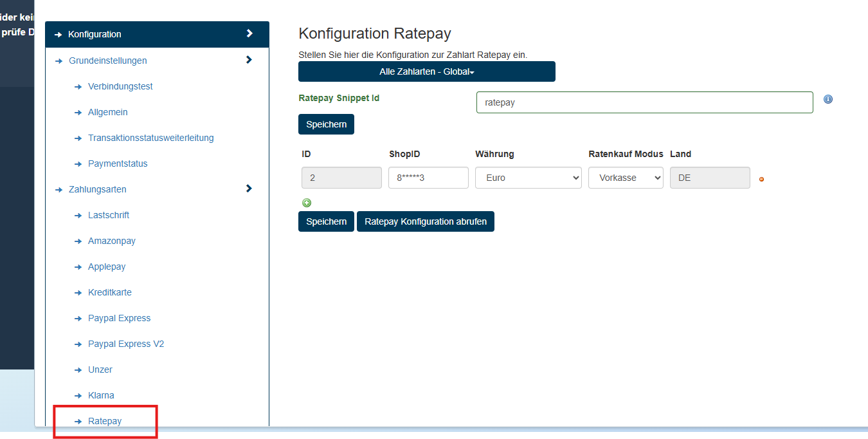Collapse the Grundeinstellungen section chevron
The height and width of the screenshot is (439, 868).
pos(249,60)
